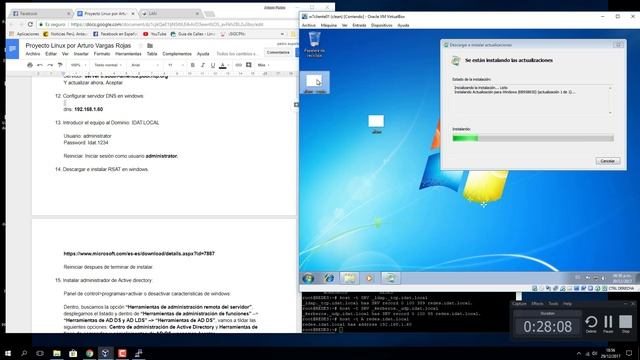Open the Archivo menu in Google Docs
640x360 pixels.
coord(33,54)
